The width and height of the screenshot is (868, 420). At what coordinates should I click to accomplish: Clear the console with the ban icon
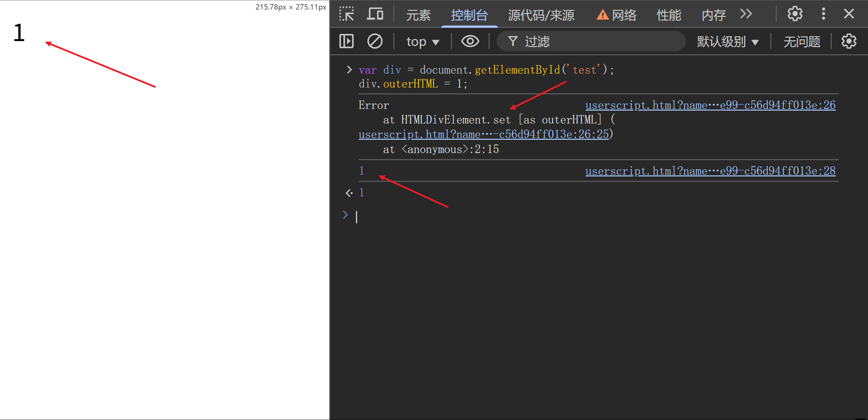pyautogui.click(x=375, y=41)
